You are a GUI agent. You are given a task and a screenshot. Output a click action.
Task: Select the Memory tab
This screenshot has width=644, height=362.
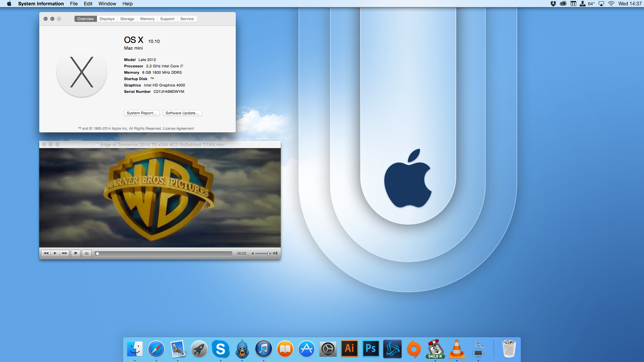tap(147, 18)
